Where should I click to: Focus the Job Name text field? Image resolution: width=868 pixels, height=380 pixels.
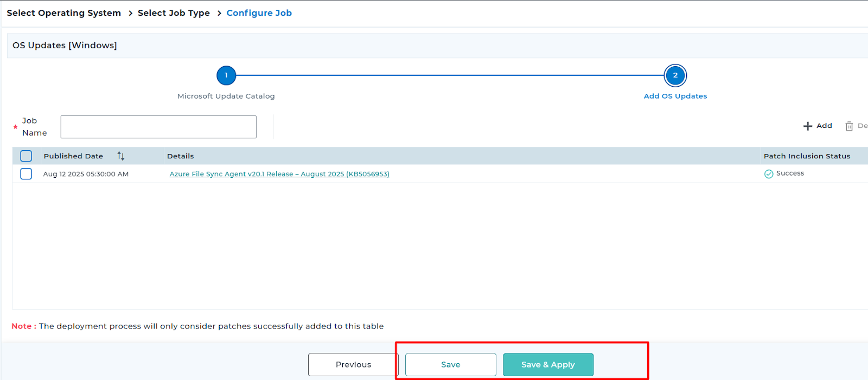[x=158, y=127]
